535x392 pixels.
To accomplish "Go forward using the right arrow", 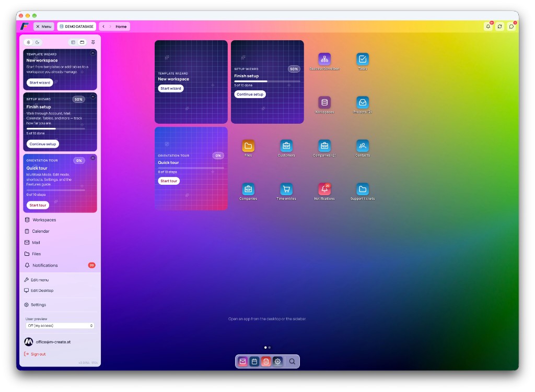I will 110,27.
